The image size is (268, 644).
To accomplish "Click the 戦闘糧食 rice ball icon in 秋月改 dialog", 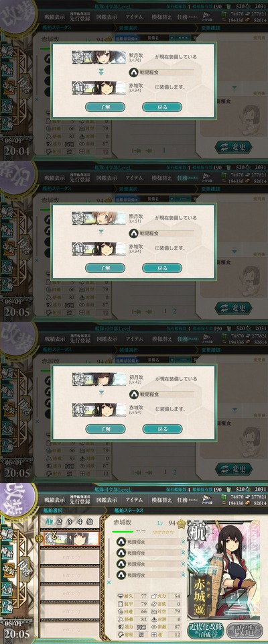I will [134, 72].
